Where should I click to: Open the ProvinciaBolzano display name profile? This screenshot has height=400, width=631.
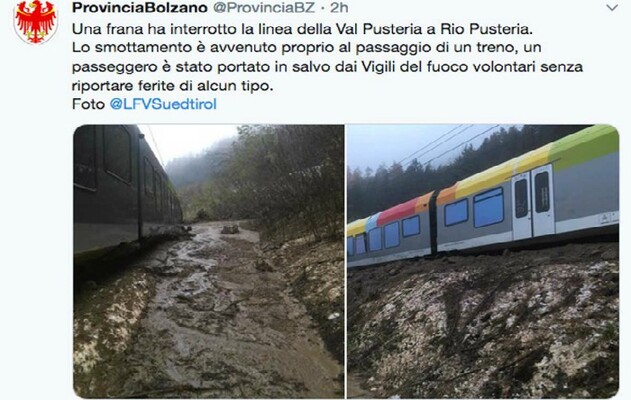[x=140, y=7]
